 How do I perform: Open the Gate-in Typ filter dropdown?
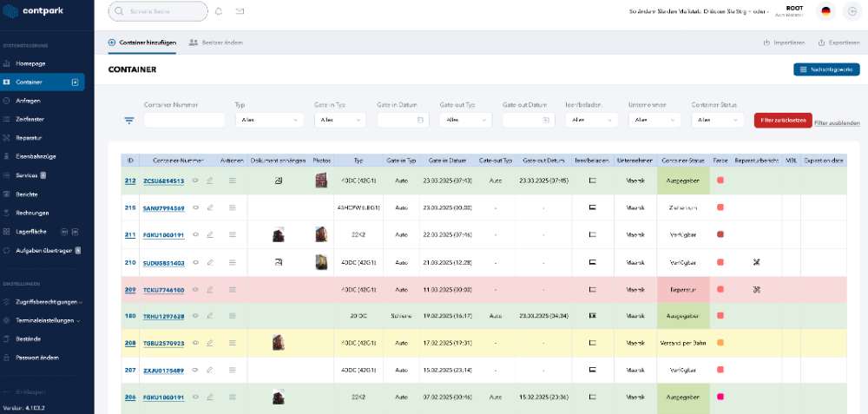point(340,120)
